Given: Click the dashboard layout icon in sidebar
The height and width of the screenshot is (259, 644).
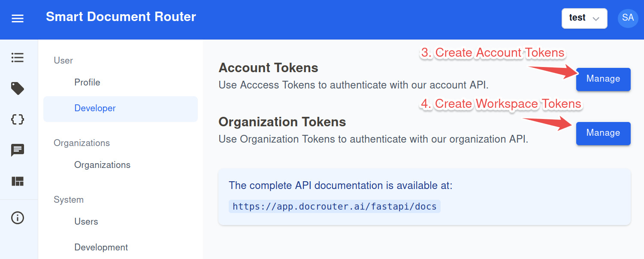Looking at the screenshot, I should tap(18, 181).
